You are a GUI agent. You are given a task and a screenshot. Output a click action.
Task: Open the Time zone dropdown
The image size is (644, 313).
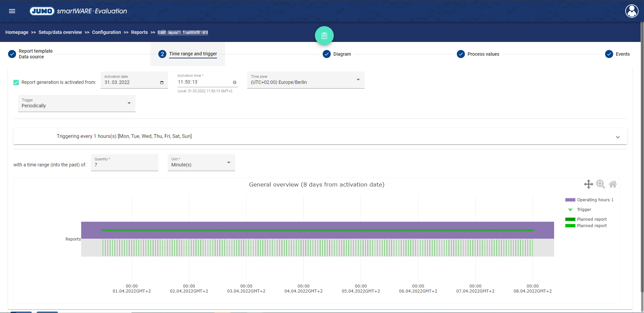click(x=306, y=80)
